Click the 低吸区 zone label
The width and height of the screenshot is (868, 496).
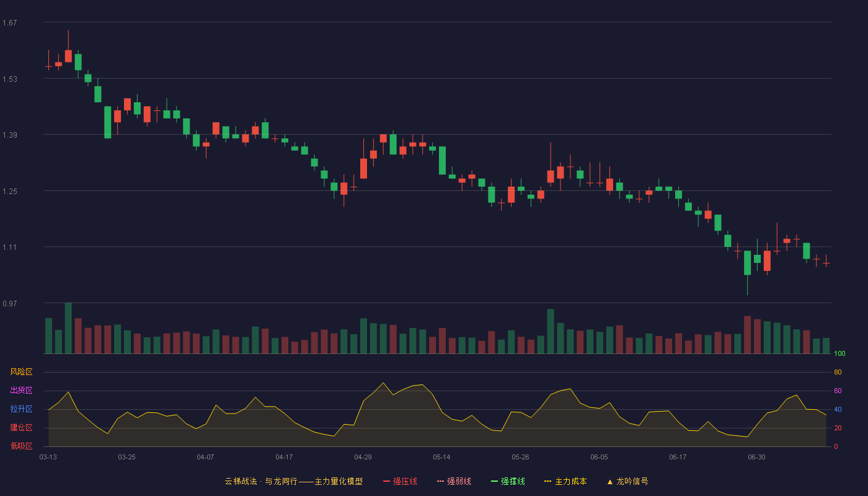(x=21, y=446)
